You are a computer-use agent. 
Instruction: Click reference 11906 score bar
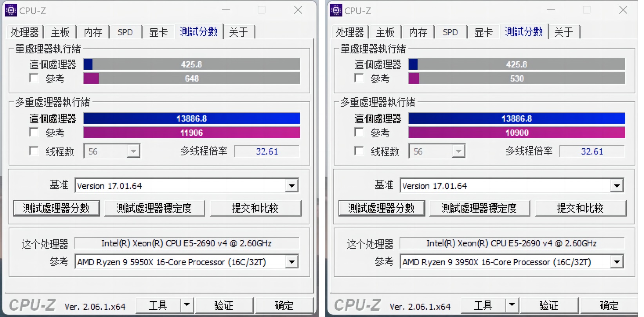coord(192,133)
